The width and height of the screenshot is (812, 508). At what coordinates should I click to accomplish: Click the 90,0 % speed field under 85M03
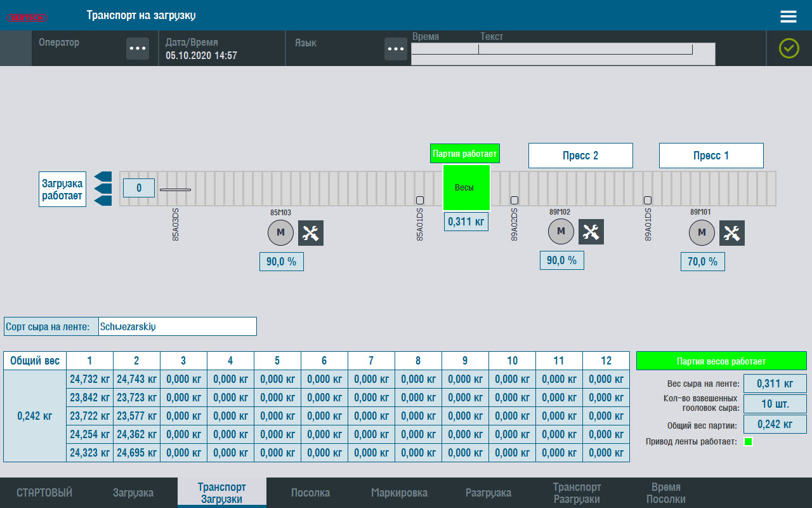[x=282, y=262]
